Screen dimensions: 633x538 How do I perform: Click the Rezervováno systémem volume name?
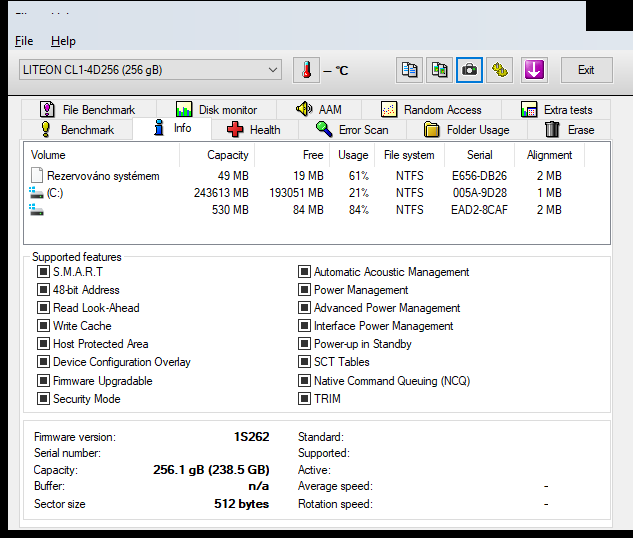[103, 176]
